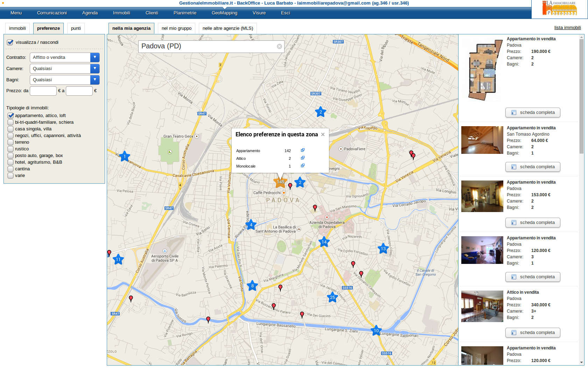This screenshot has width=588, height=368.
Task: Toggle the visualizza / nascondi checkbox
Action: tap(10, 42)
